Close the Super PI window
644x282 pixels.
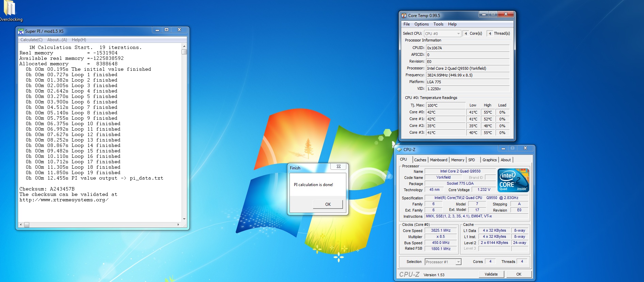coord(179,30)
